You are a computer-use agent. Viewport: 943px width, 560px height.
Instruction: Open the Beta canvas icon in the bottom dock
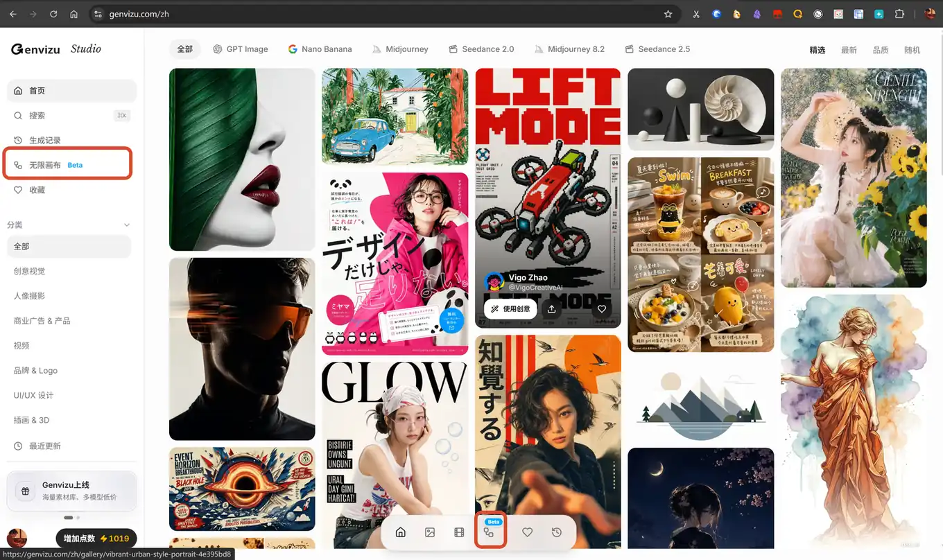[490, 532]
